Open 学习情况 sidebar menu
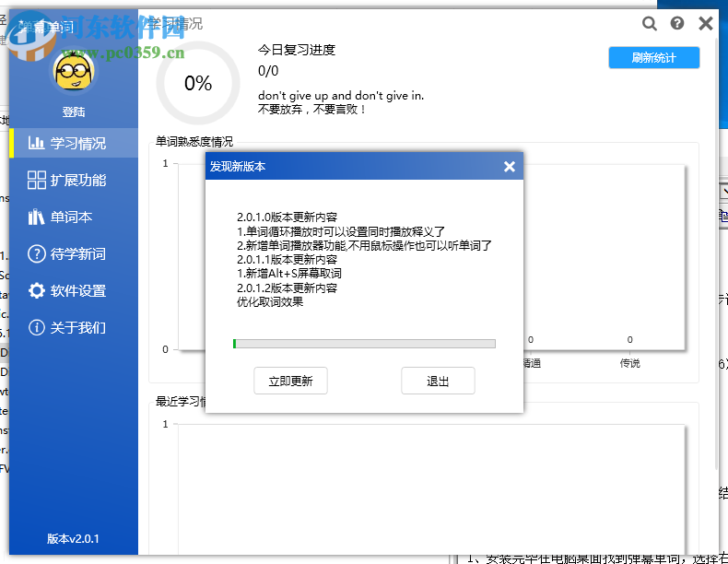 [x=74, y=143]
